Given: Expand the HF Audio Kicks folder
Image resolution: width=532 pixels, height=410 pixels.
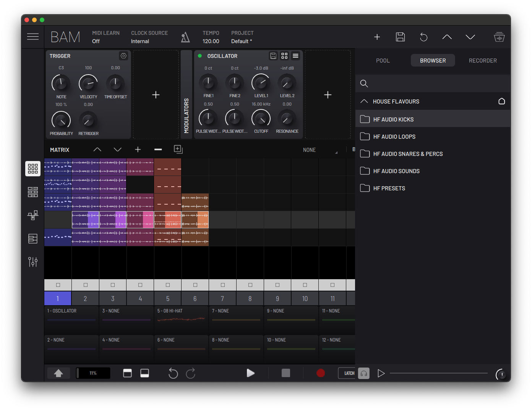Looking at the screenshot, I should (x=393, y=119).
